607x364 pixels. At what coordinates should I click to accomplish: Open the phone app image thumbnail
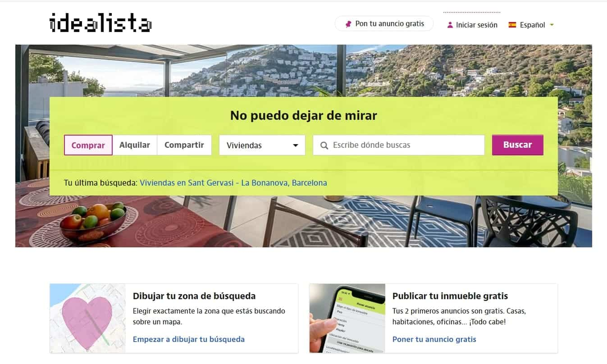[x=347, y=318]
